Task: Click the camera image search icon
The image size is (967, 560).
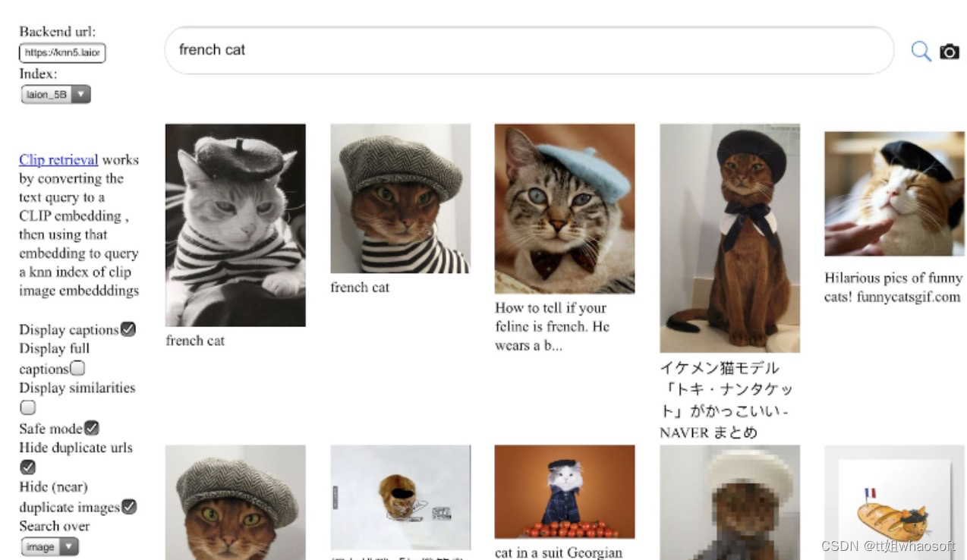Action: pyautogui.click(x=950, y=51)
